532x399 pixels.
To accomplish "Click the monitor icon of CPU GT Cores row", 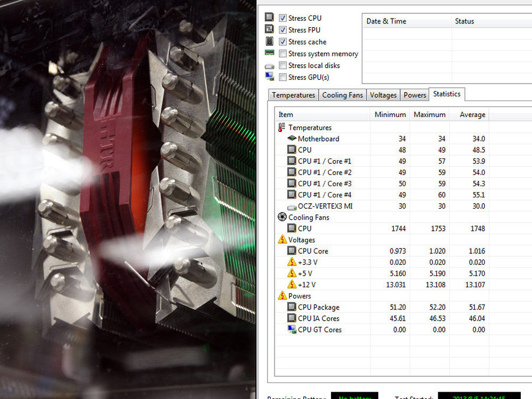I will click(292, 329).
